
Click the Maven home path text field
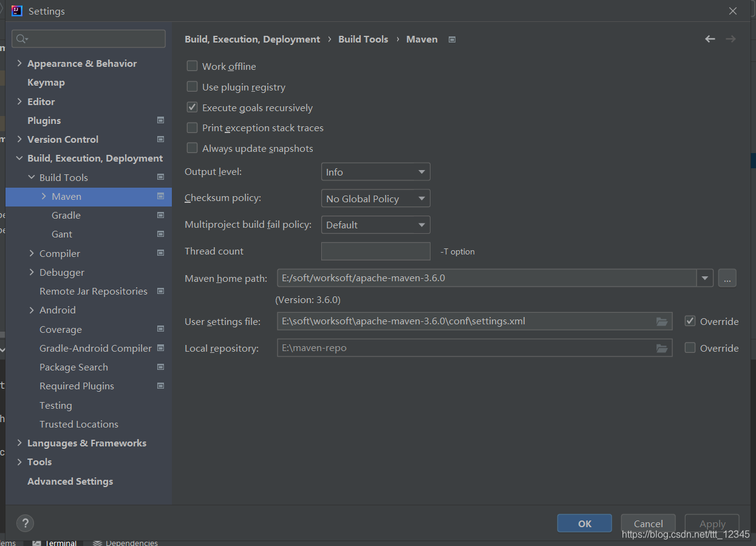pos(486,278)
